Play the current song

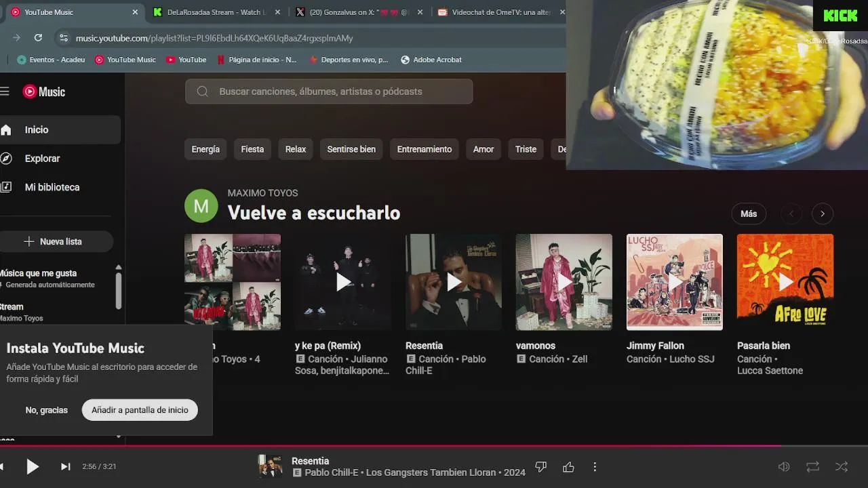click(x=32, y=466)
